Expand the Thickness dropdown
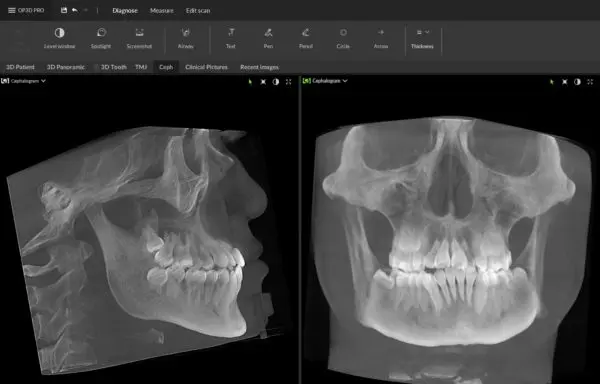Image resolution: width=600 pixels, height=384 pixels. point(422,38)
